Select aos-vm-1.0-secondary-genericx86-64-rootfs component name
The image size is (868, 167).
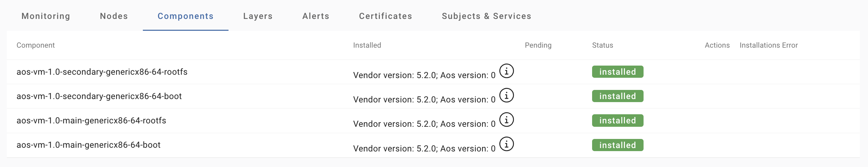coord(102,72)
